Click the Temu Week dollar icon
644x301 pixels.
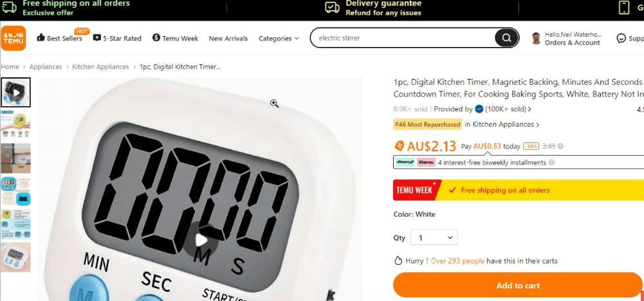tap(156, 38)
